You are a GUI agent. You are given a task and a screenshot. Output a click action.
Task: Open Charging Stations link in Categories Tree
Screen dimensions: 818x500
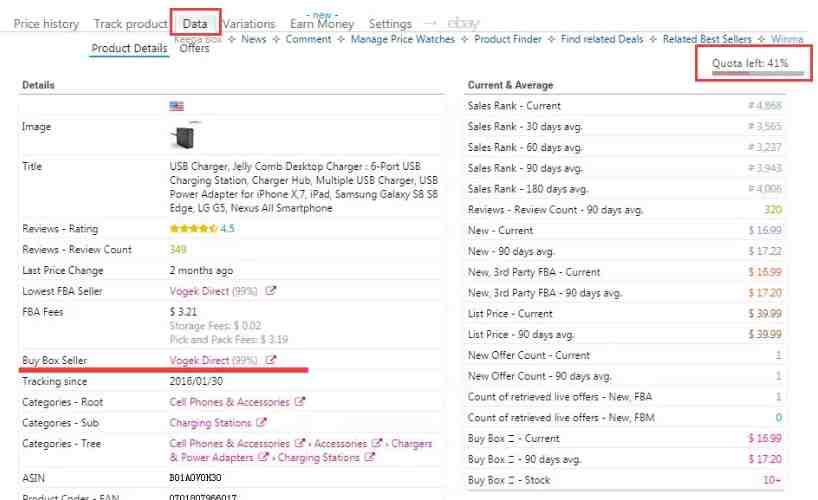tap(318, 458)
